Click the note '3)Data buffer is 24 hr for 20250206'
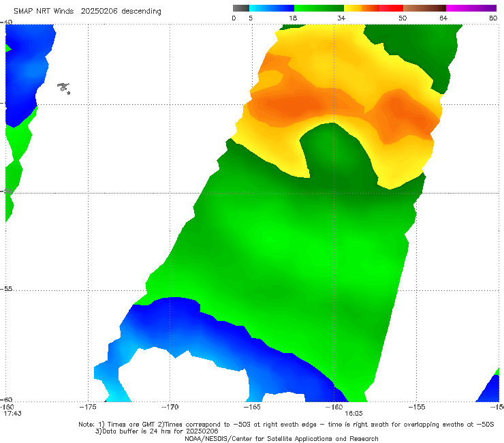 (x=157, y=431)
